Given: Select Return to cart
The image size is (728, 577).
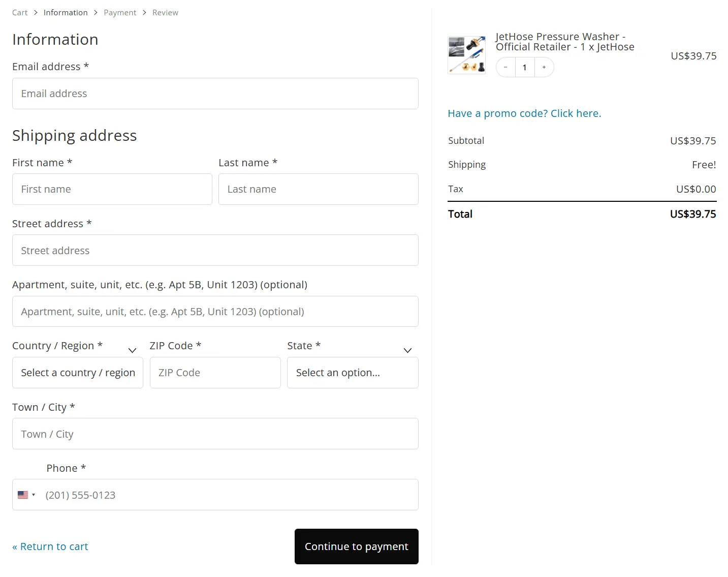Looking at the screenshot, I should (50, 546).
